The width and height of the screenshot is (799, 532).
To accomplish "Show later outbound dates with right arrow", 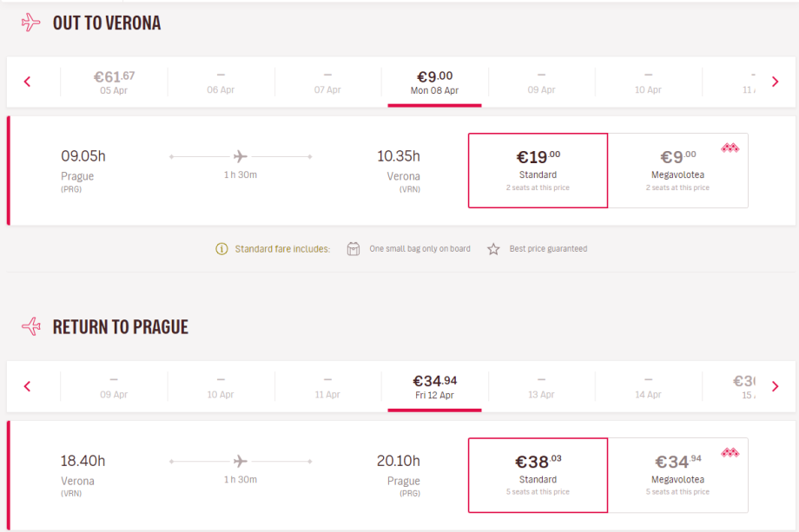I will pyautogui.click(x=775, y=82).
